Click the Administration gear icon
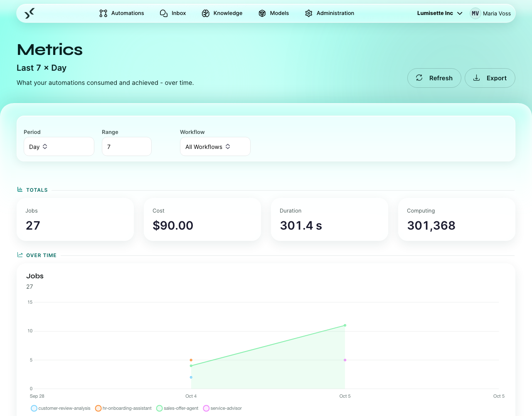 pos(309,13)
